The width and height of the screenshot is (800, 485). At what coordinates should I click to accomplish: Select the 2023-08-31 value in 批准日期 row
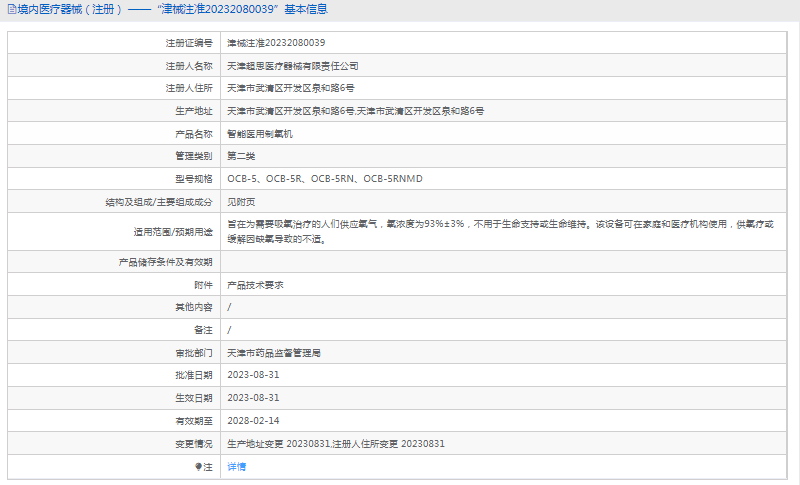(253, 375)
